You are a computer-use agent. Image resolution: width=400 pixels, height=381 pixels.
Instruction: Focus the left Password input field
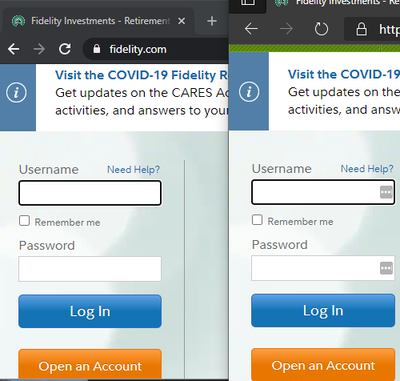(90, 269)
